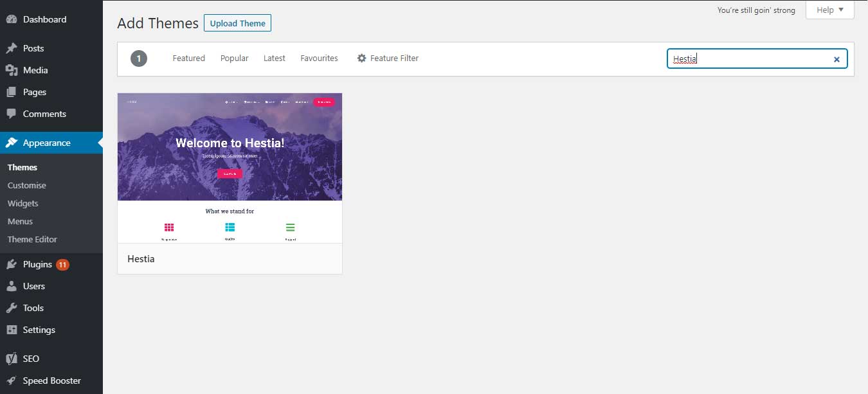
Task: Switch to the Latest themes tab
Action: tap(275, 58)
